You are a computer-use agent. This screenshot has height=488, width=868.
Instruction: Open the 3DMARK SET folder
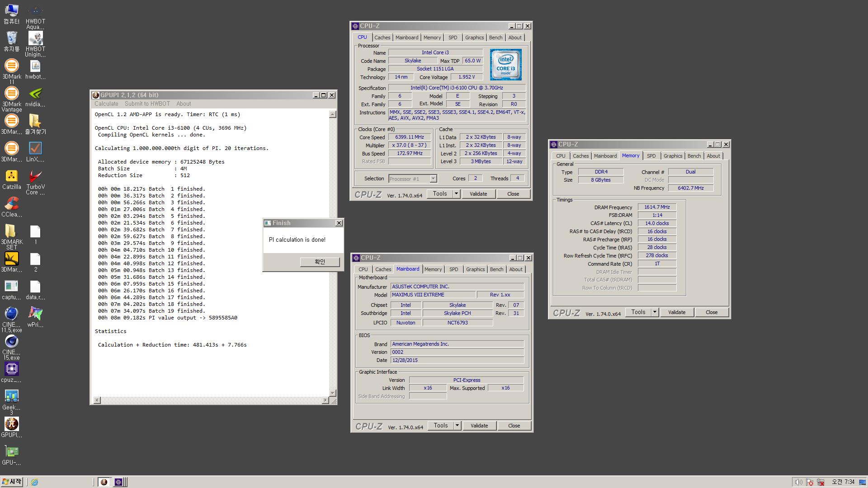pyautogui.click(x=11, y=237)
